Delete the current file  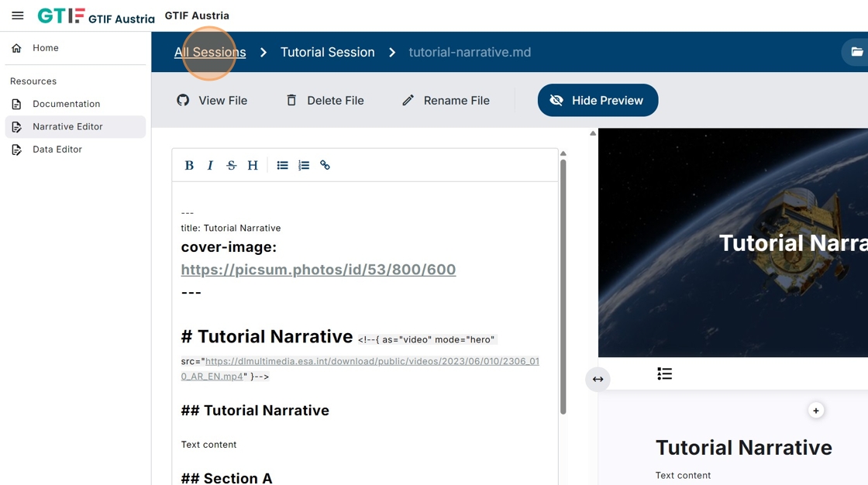325,101
